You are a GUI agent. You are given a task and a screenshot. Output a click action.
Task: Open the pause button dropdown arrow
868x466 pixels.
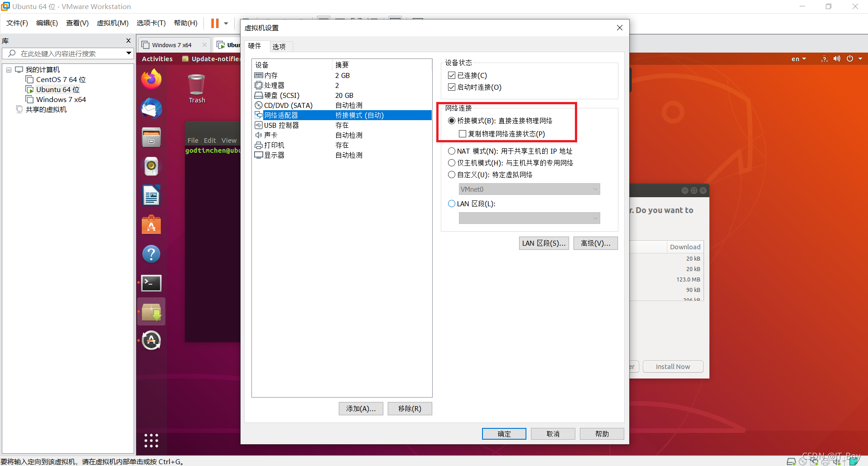(226, 24)
